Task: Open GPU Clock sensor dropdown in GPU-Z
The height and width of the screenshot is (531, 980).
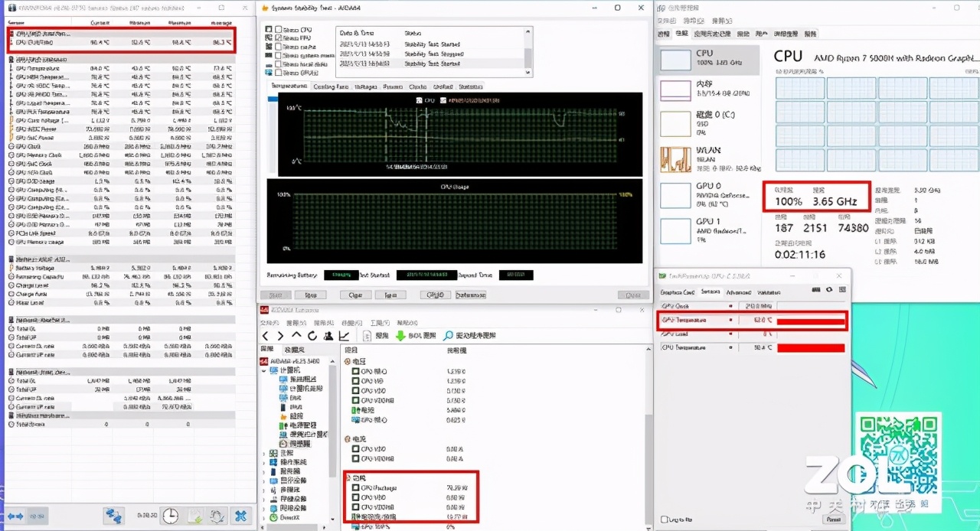Action: [x=730, y=306]
